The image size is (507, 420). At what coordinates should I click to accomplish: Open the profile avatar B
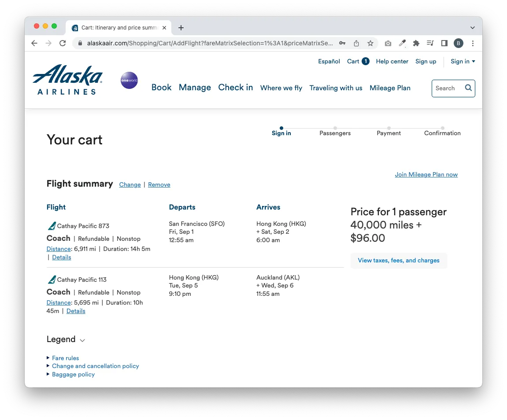point(459,43)
